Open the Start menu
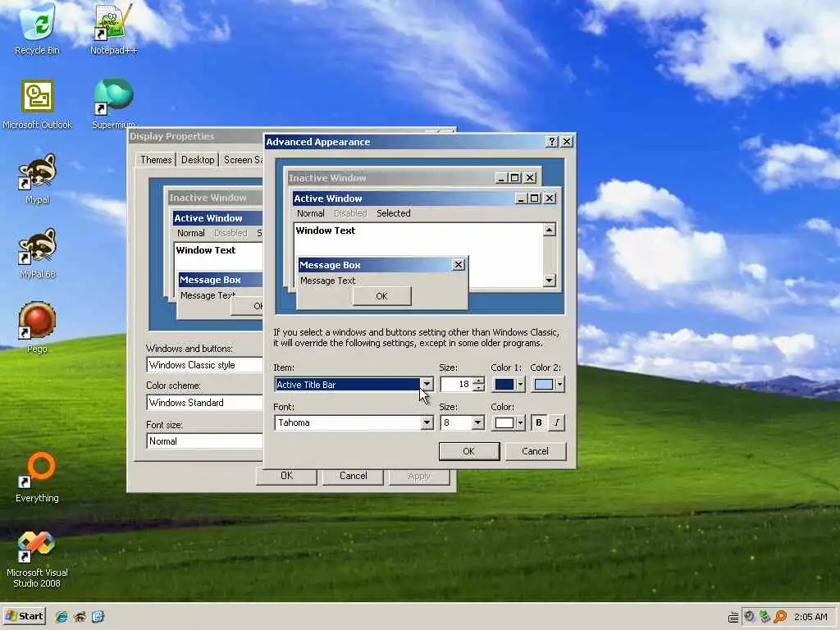The width and height of the screenshot is (840, 630). point(24,616)
